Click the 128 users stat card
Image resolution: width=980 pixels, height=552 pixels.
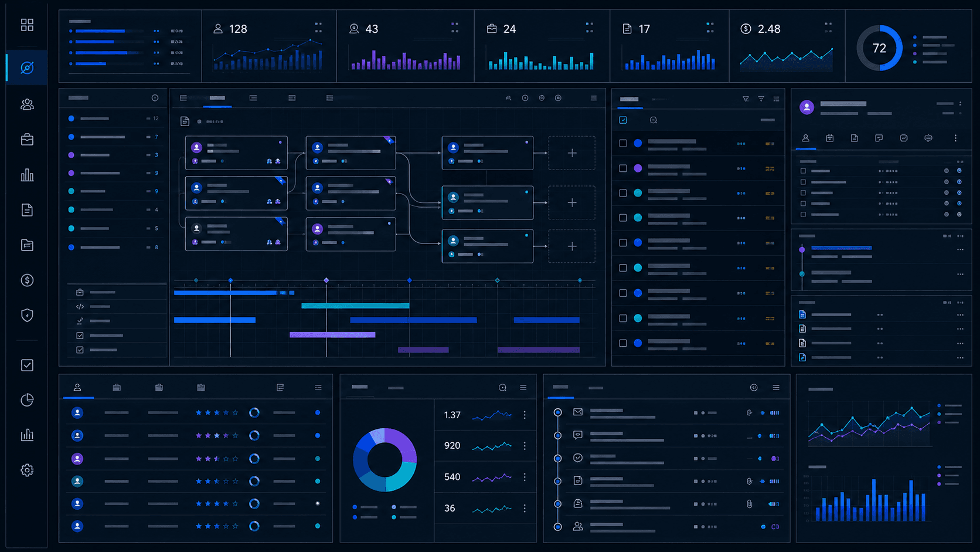point(269,46)
